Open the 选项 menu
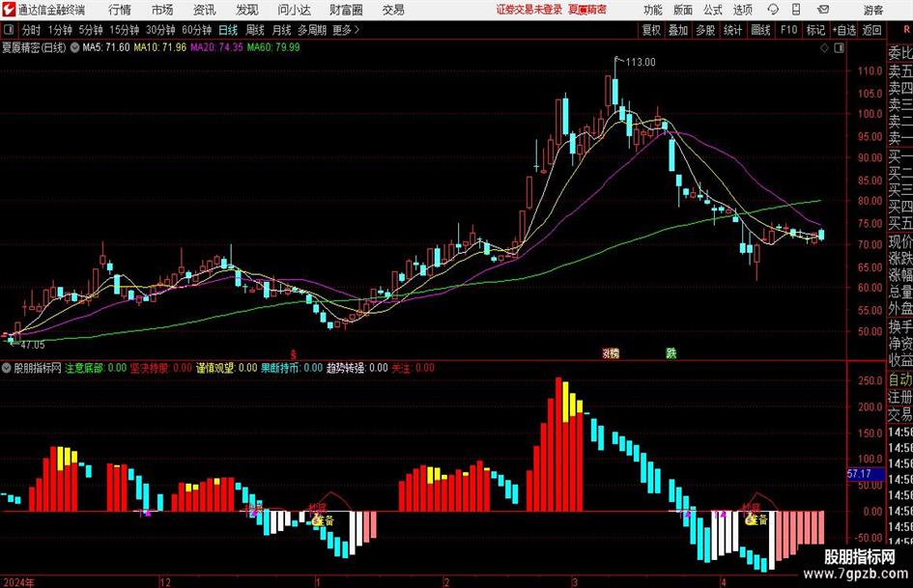This screenshot has width=913, height=588. coord(743,10)
